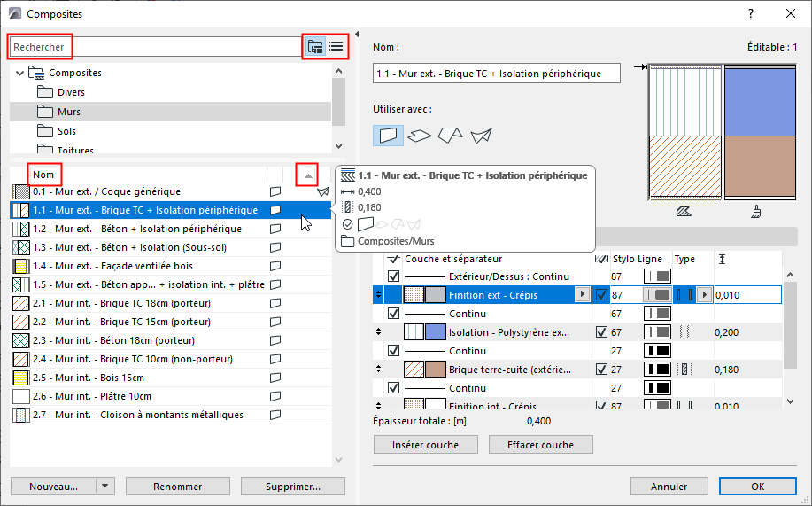
Task: Collapse the Composites root folder
Action: [x=19, y=73]
